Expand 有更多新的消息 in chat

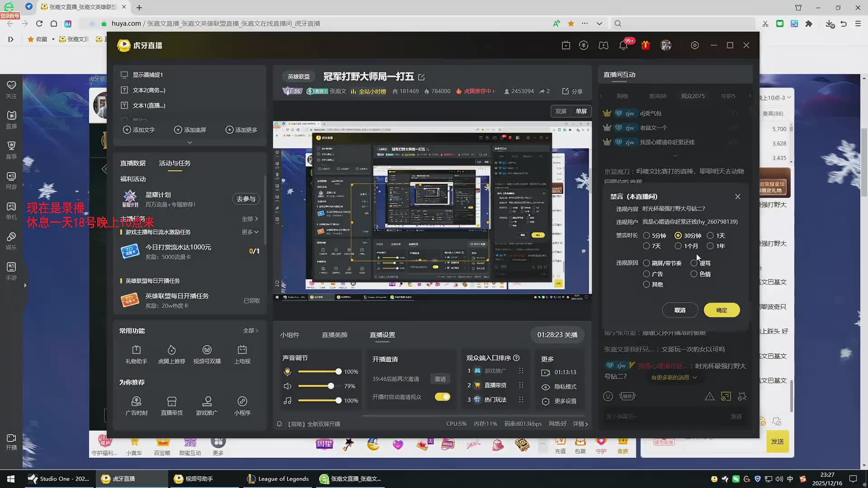point(674,377)
